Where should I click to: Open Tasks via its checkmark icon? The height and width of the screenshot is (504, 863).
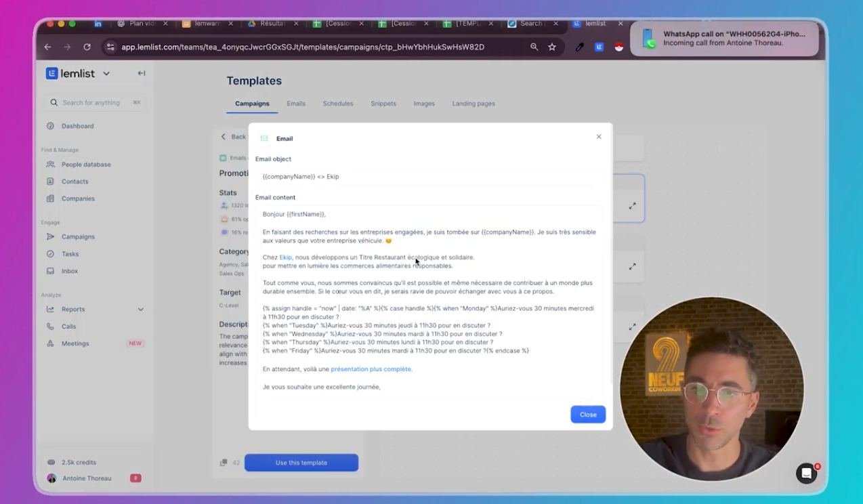click(50, 254)
